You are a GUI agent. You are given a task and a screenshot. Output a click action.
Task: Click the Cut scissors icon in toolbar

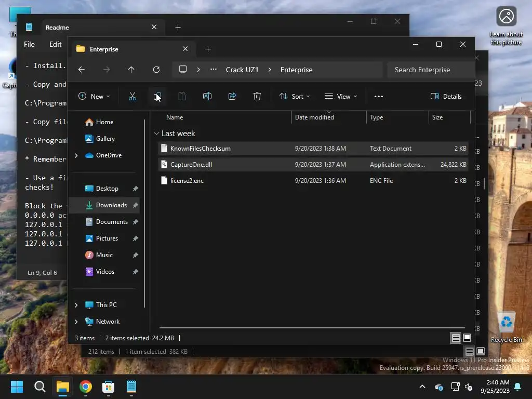(x=132, y=96)
